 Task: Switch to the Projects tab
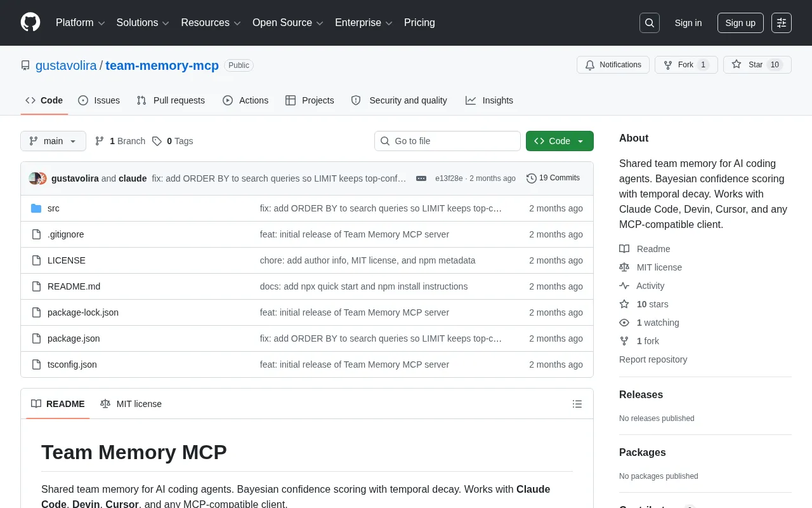tap(310, 100)
